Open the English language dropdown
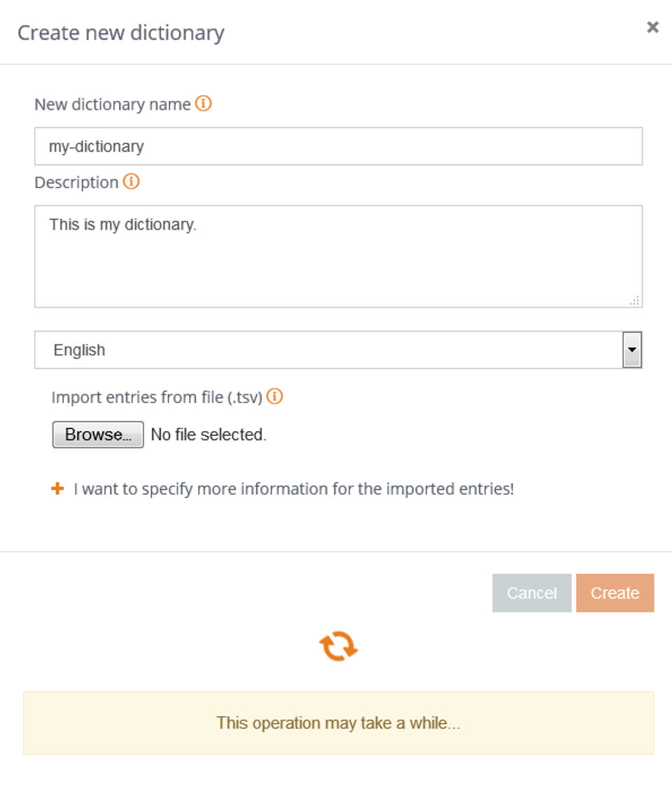672x788 pixels. (328, 350)
